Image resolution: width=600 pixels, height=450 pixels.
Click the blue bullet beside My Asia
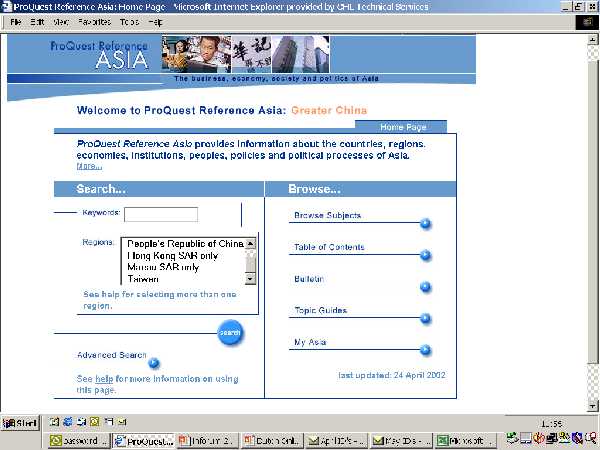point(425,350)
